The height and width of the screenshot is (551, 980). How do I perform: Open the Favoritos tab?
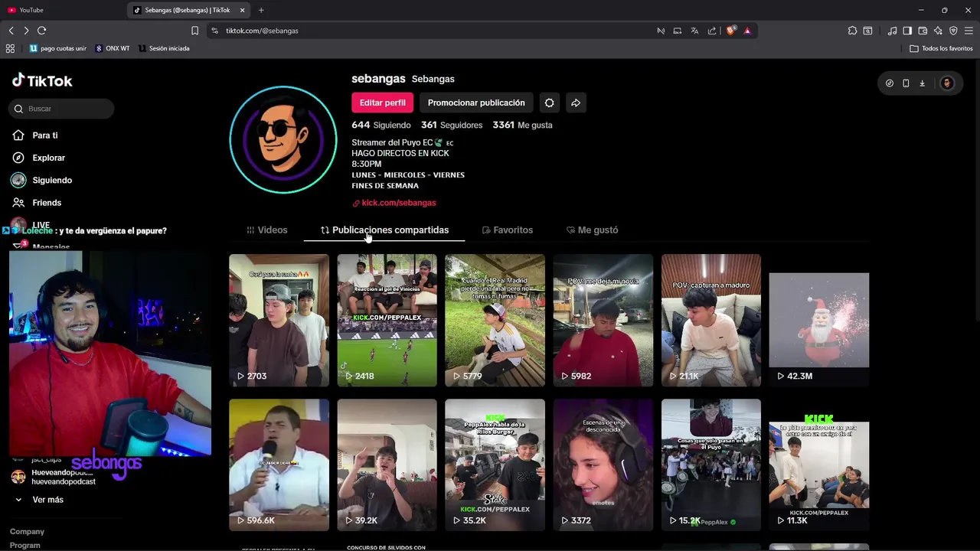tap(507, 230)
